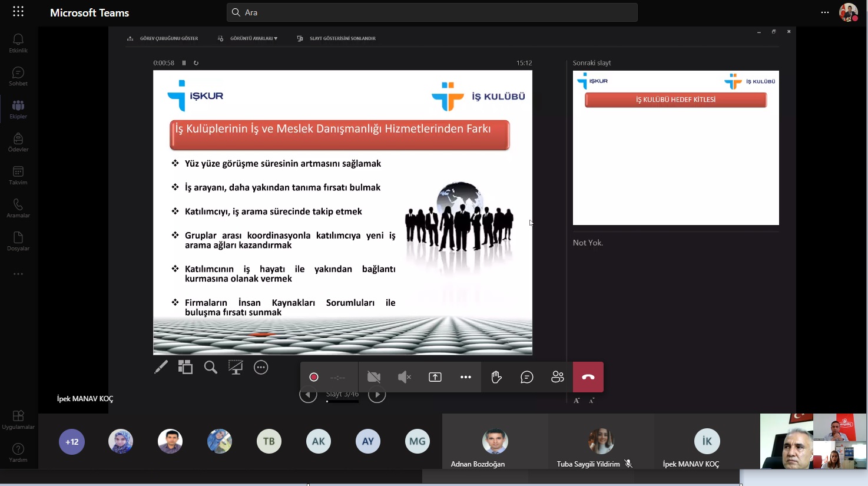Toggle the camera on or off
This screenshot has width=868, height=486.
pos(374,377)
